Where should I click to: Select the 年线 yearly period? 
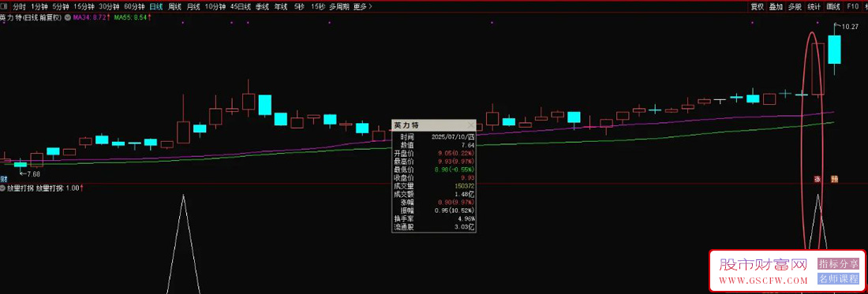[x=281, y=6]
